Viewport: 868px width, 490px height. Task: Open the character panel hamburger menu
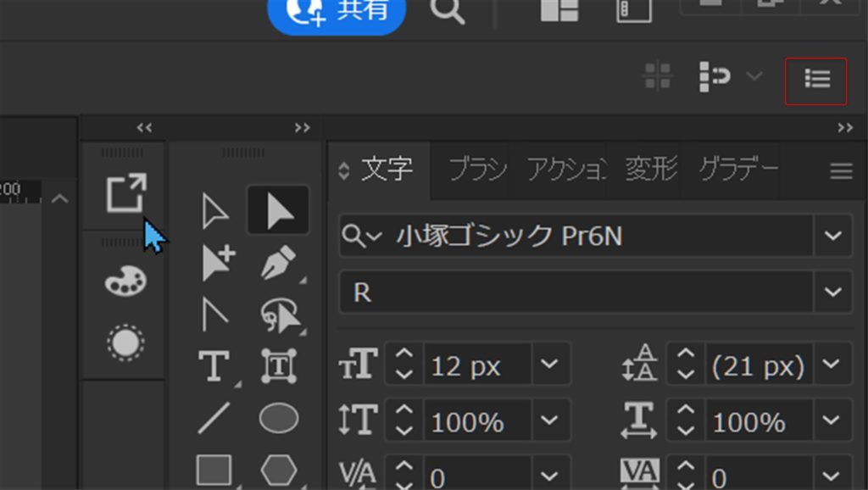tap(841, 171)
